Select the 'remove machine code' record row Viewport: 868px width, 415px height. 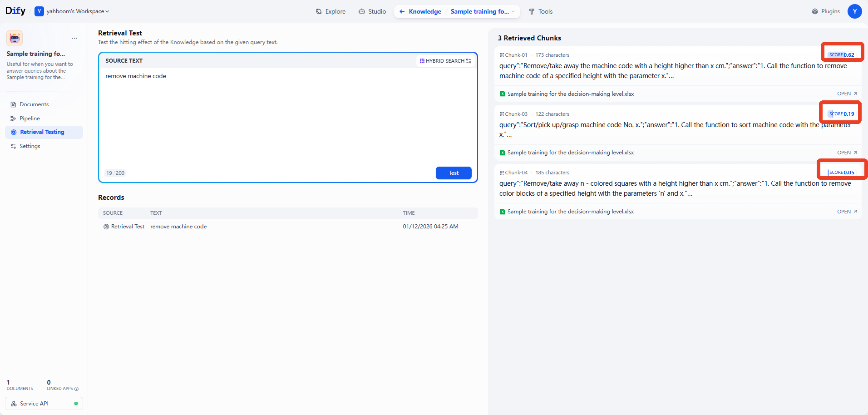click(288, 227)
